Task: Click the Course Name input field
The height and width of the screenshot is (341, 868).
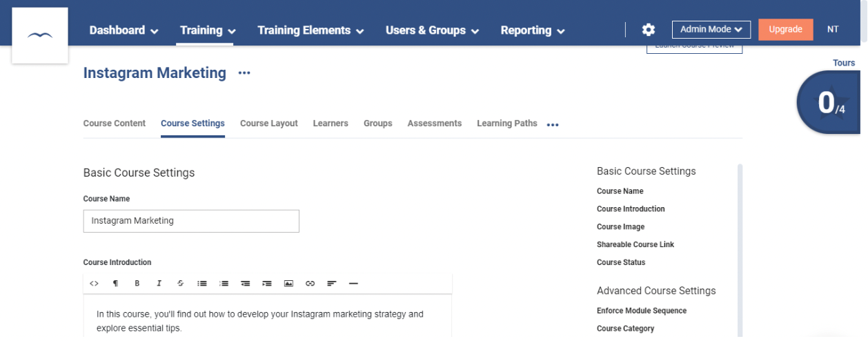Action: pyautogui.click(x=191, y=221)
